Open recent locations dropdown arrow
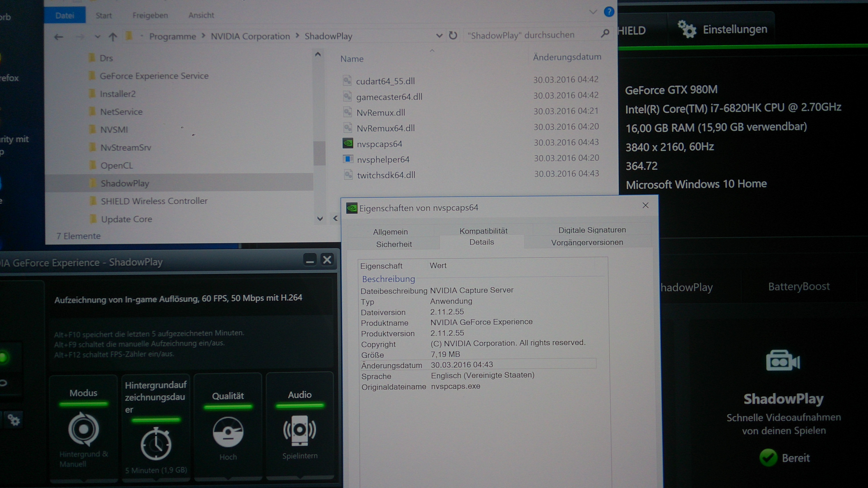This screenshot has height=488, width=868. (97, 37)
